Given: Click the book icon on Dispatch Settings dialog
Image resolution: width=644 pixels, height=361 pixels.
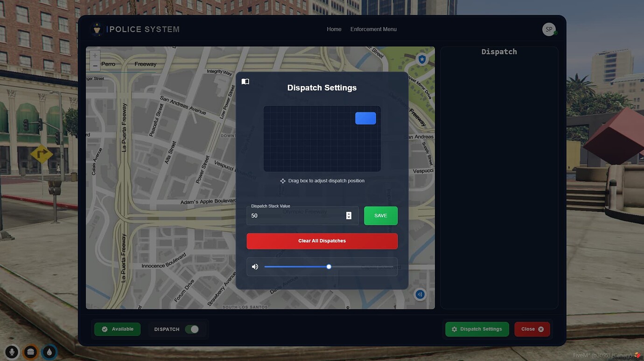Looking at the screenshot, I should pyautogui.click(x=245, y=81).
